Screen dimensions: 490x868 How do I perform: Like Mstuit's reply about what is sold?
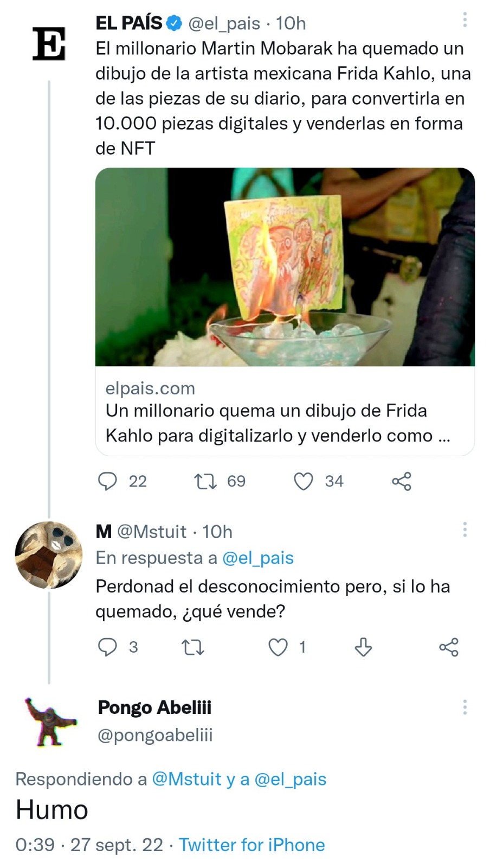(278, 647)
